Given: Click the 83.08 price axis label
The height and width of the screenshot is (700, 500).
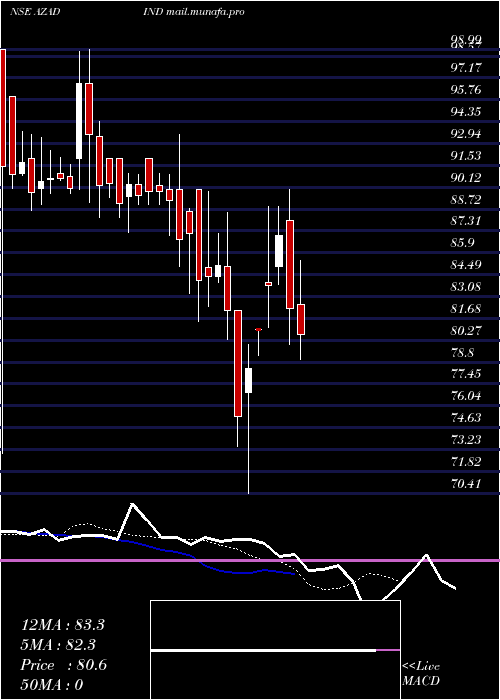Looking at the screenshot, I should pos(466,287).
